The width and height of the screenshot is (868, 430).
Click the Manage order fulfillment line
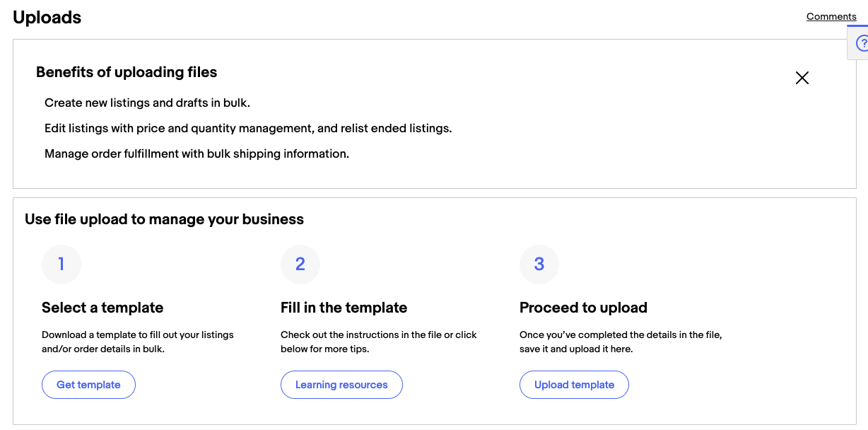(x=197, y=154)
